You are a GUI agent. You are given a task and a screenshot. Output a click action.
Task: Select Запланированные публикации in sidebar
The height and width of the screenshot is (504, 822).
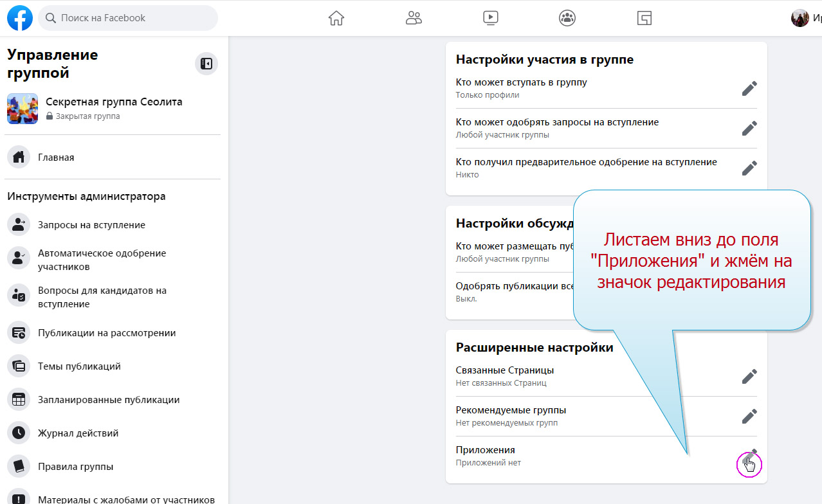(108, 400)
